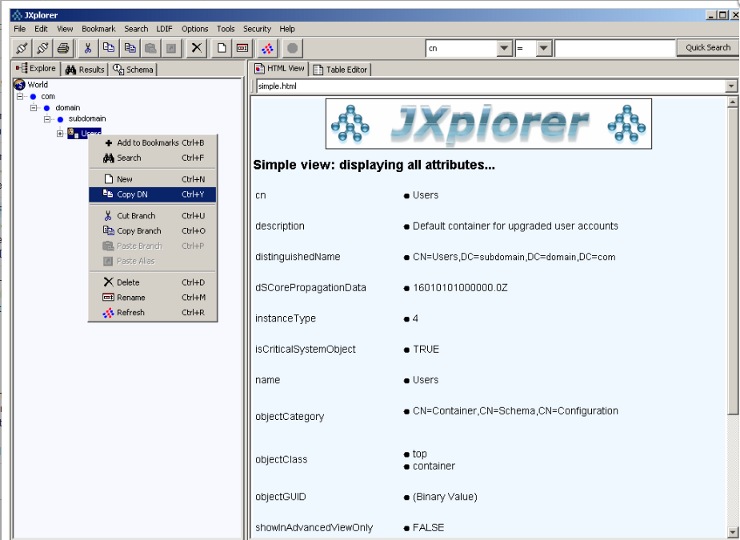Viewport: 740px width, 540px height.
Task: Open the View menu
Action: pos(65,29)
